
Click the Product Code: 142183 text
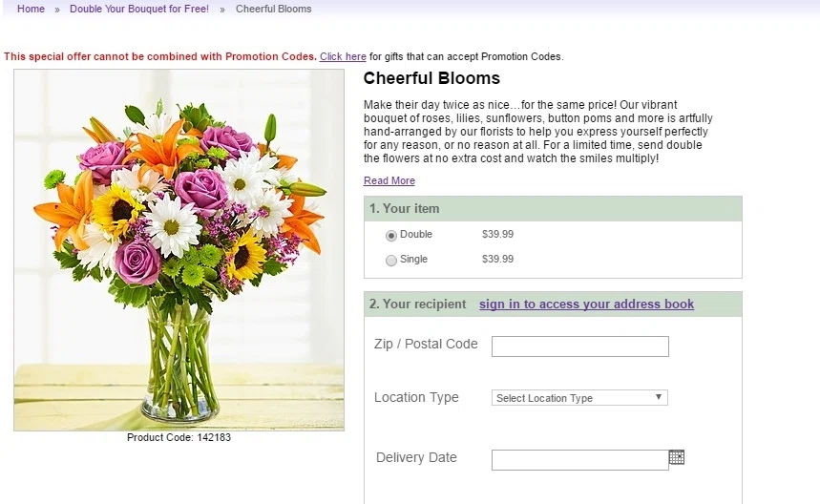tap(179, 437)
